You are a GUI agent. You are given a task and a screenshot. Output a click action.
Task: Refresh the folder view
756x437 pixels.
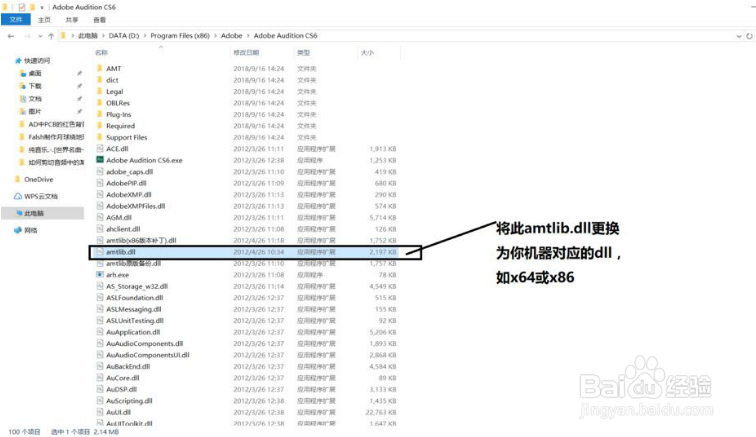point(749,36)
